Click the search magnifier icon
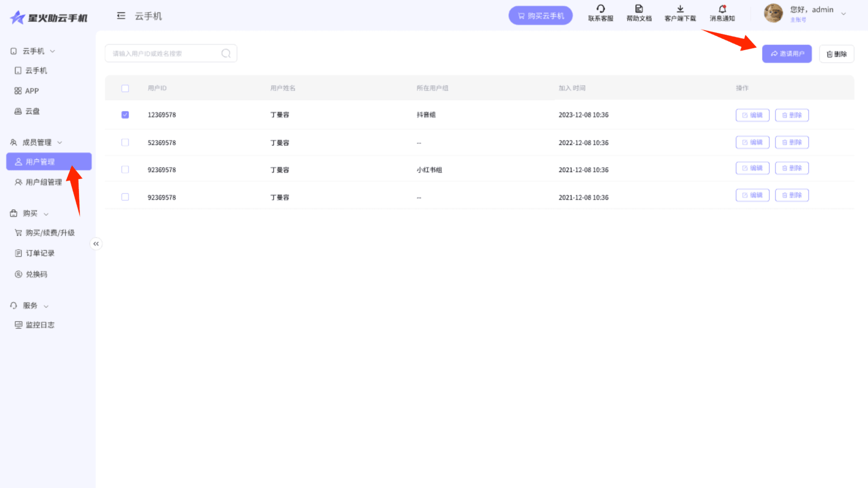This screenshot has width=868, height=488. click(226, 54)
